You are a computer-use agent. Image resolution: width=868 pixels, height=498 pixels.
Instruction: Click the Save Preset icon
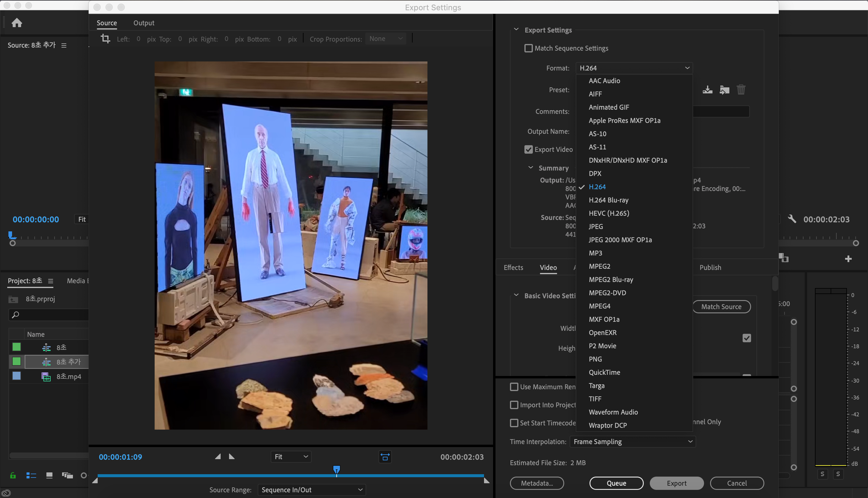pos(707,89)
